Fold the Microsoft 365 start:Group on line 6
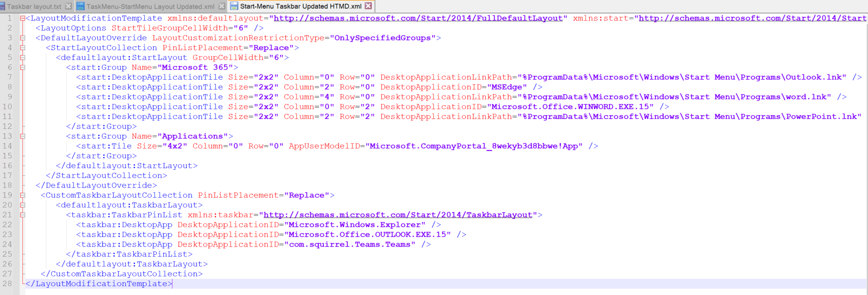The width and height of the screenshot is (868, 295). (22, 67)
